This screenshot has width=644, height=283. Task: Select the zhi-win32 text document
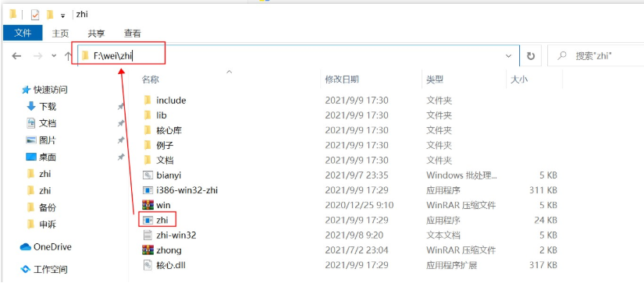[176, 235]
